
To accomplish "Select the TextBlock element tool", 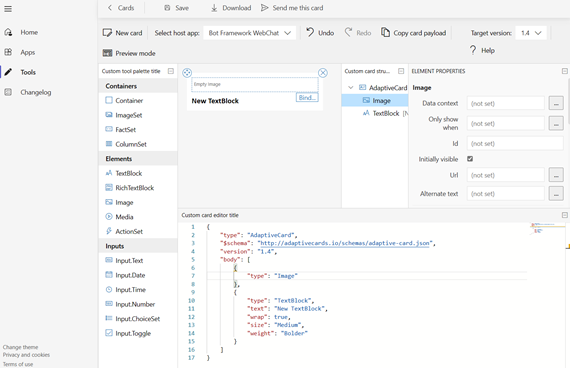I will coord(124,173).
